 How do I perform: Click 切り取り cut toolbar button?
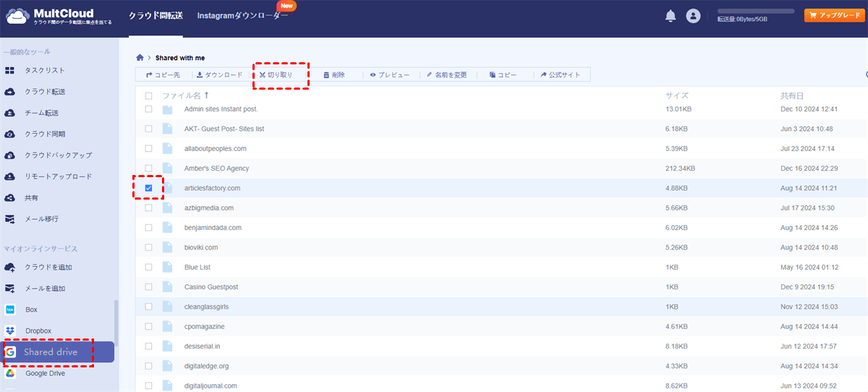tap(276, 74)
